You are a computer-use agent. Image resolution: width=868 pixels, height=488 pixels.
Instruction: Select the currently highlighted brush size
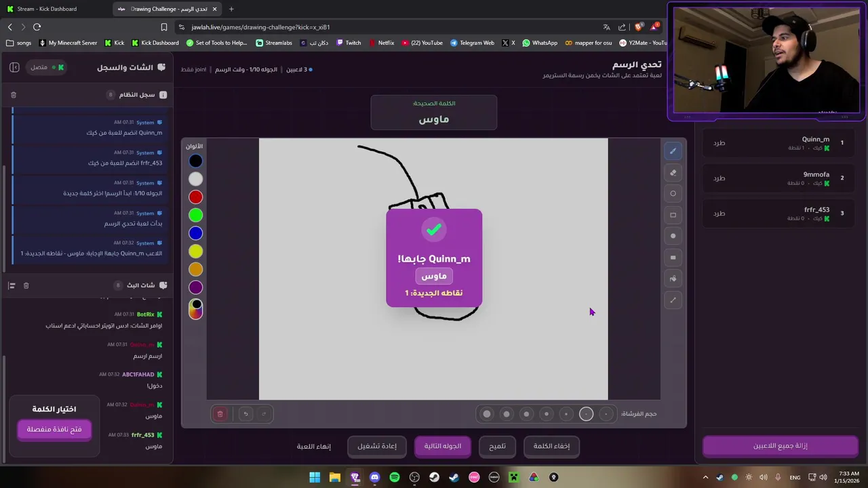click(x=587, y=413)
